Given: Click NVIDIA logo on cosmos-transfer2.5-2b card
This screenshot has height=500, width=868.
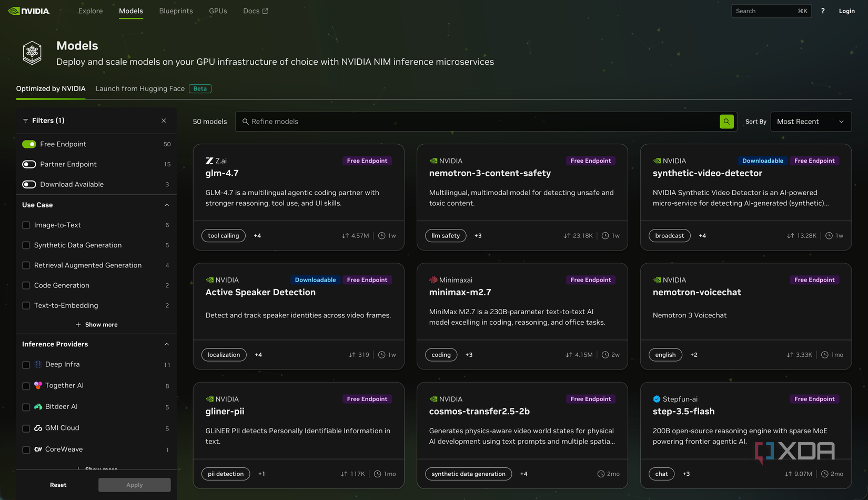Looking at the screenshot, I should click(x=433, y=399).
